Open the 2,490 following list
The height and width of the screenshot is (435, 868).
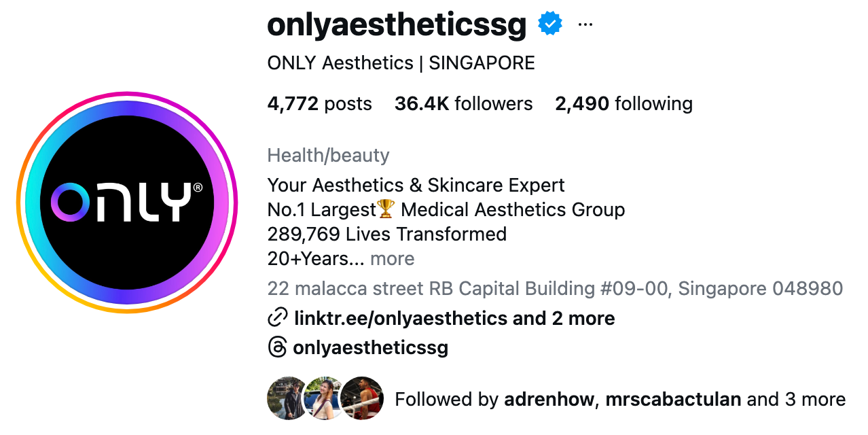coord(623,103)
